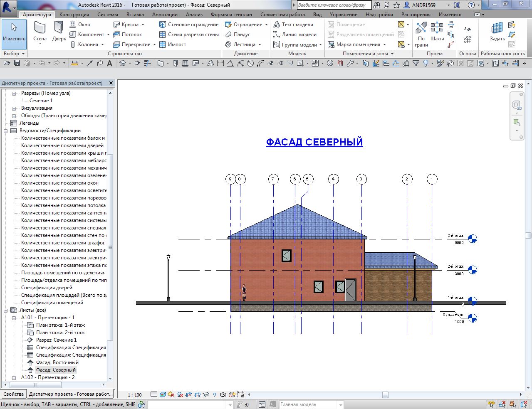The image size is (532, 409).
Task: Click the keyword search input field
Action: [334, 5]
